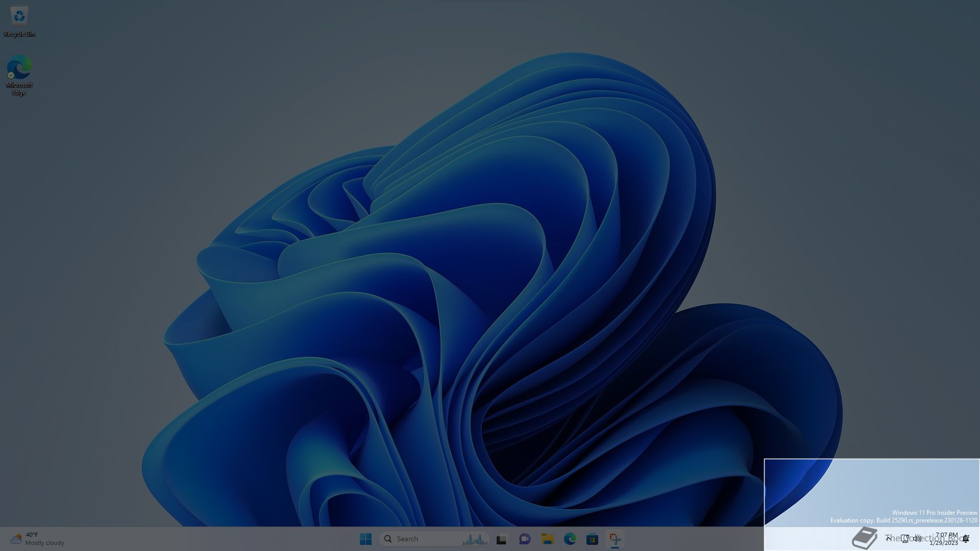Click the search magnifier icon in taskbar
The height and width of the screenshot is (551, 980).
[x=388, y=539]
